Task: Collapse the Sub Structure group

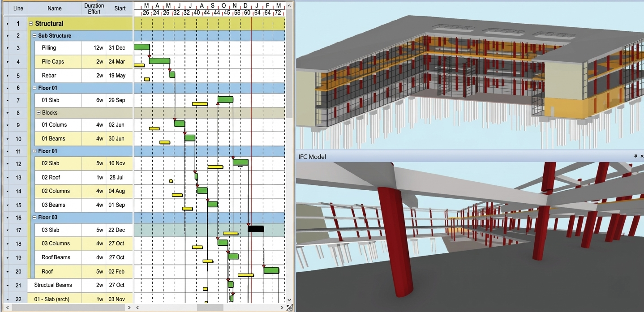Action: (34, 36)
